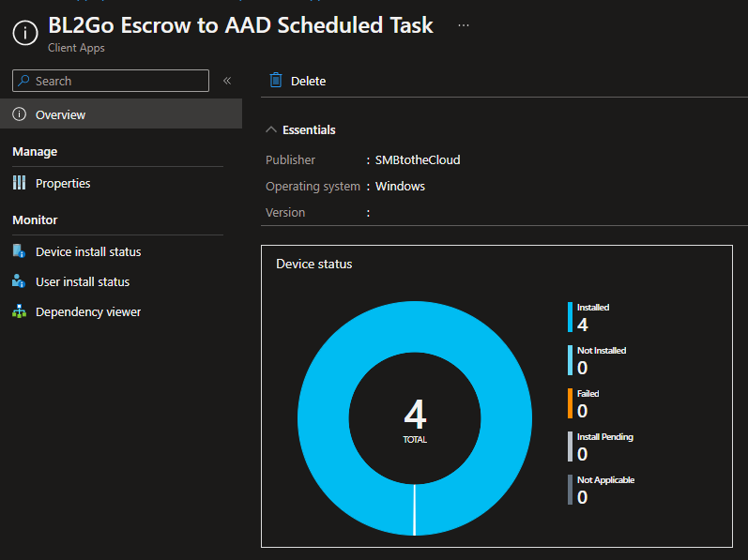Viewport: 748px width, 560px height.
Task: Click the Properties bars icon in sidebar
Action: pyautogui.click(x=19, y=183)
